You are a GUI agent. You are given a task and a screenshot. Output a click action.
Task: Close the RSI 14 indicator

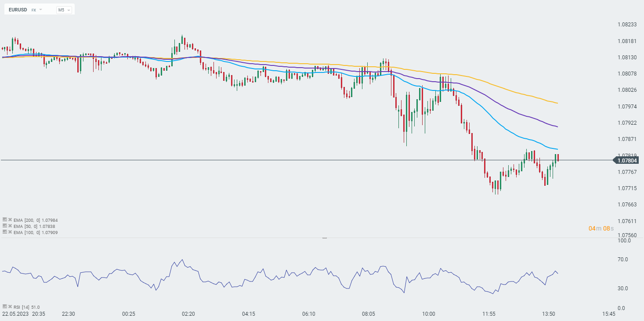click(x=10, y=307)
